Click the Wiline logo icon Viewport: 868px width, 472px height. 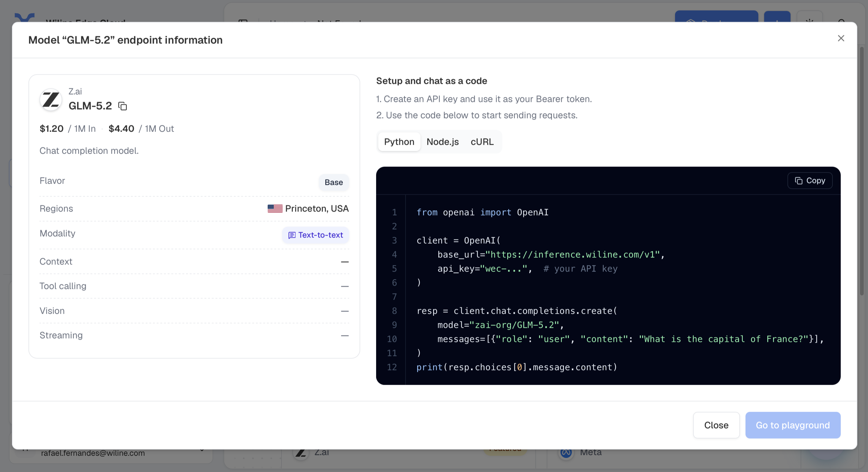point(25,18)
